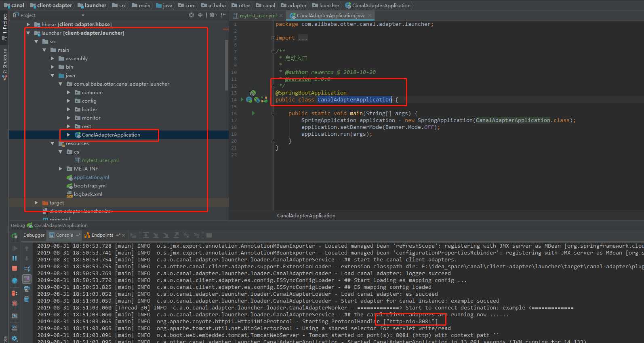Viewport: 644px width, 343px height.
Task: Click the blue globe icon in debug sidebar
Action: 15,281
